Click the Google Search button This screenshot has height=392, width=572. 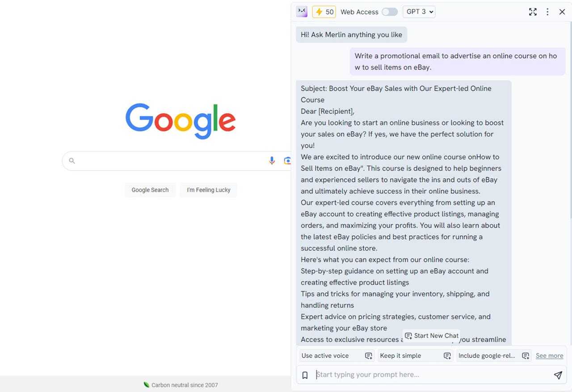pos(150,190)
